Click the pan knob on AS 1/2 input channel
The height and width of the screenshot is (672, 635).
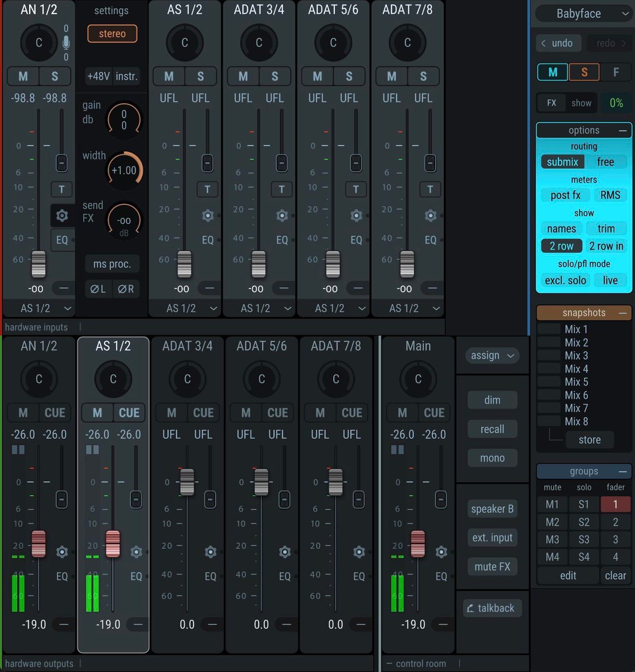tap(185, 43)
